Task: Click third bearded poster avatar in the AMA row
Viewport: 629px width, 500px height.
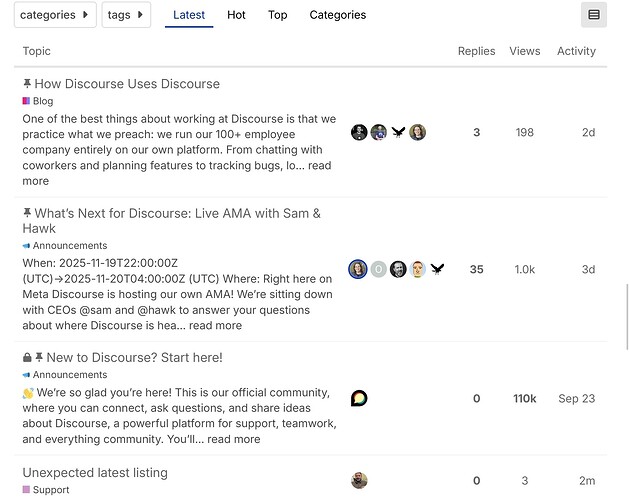Action: coord(398,269)
